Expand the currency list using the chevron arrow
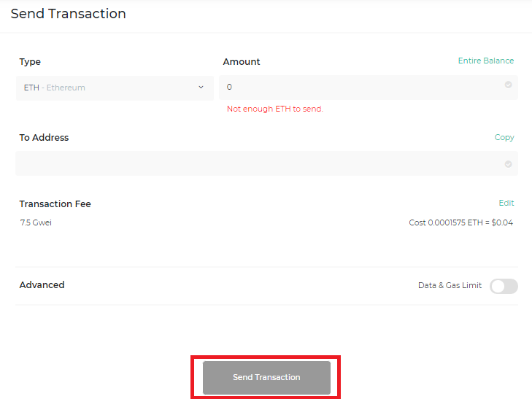532x399 pixels. (x=201, y=88)
